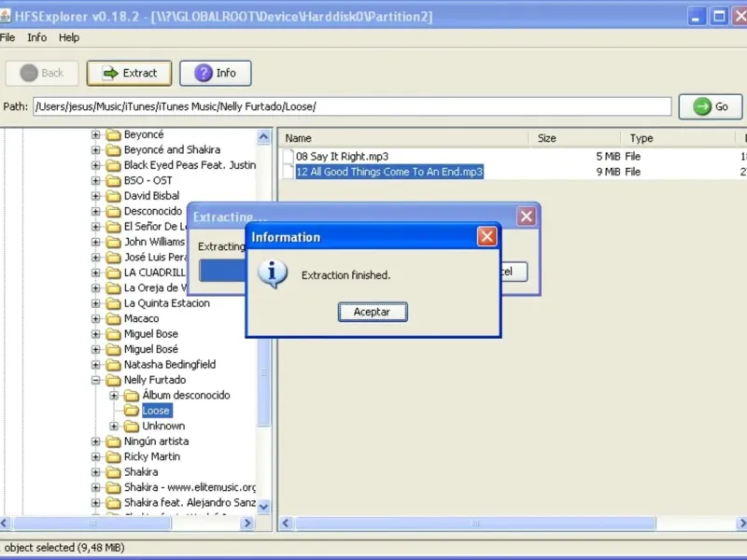Image resolution: width=747 pixels, height=560 pixels.
Task: Click the Loose folder icon
Action: tap(132, 411)
